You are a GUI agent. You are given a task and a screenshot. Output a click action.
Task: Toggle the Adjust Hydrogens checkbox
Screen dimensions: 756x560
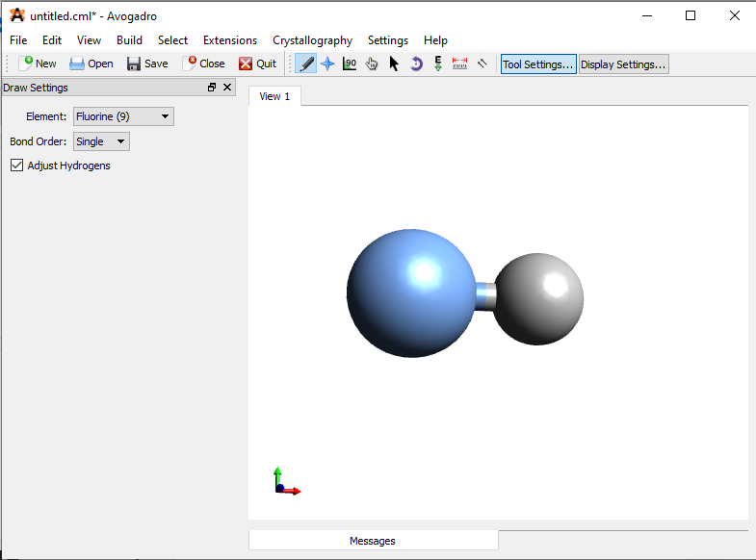16,165
